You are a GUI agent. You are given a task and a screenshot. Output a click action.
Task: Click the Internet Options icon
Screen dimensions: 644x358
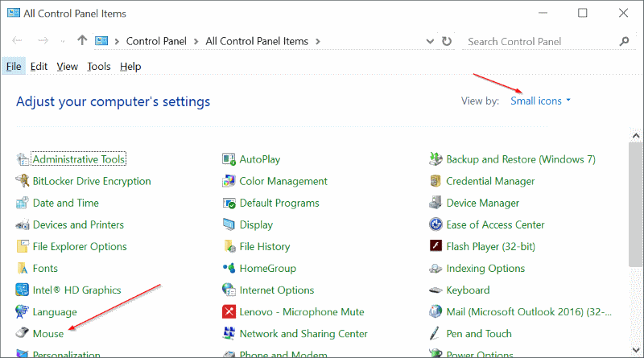click(229, 290)
